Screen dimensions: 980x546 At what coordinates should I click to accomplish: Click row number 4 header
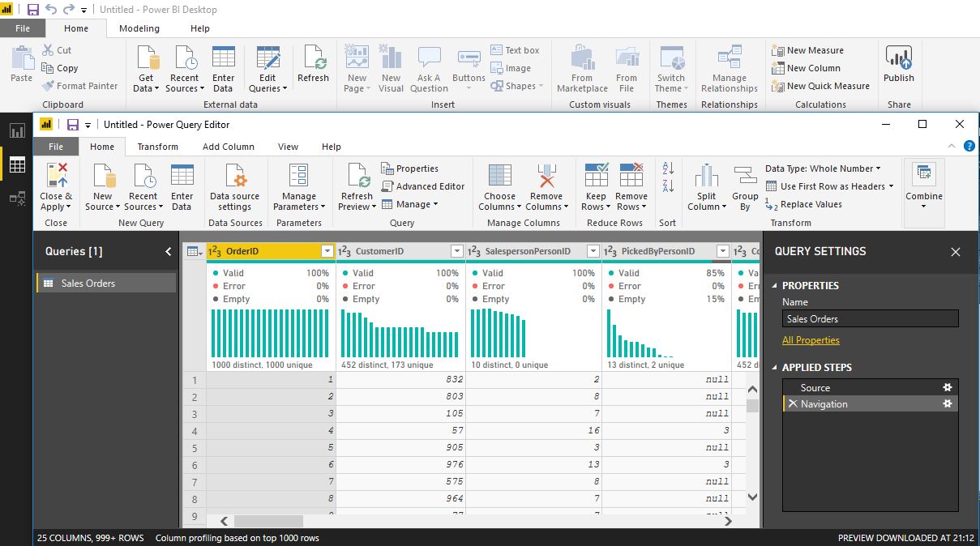(x=195, y=431)
